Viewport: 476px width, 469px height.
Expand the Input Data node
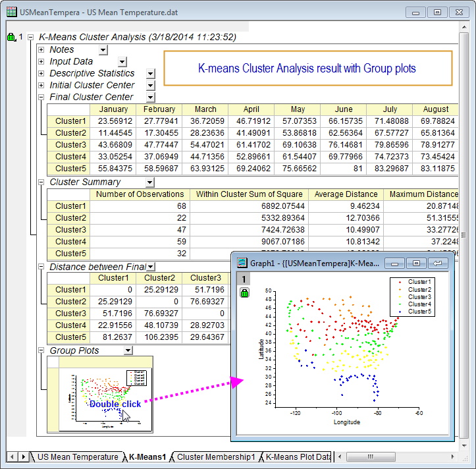pos(41,62)
